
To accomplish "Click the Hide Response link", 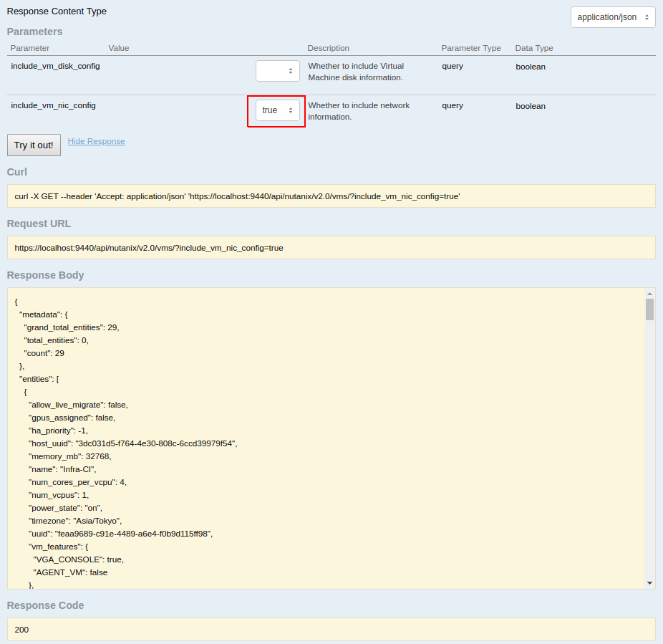I will (x=96, y=141).
